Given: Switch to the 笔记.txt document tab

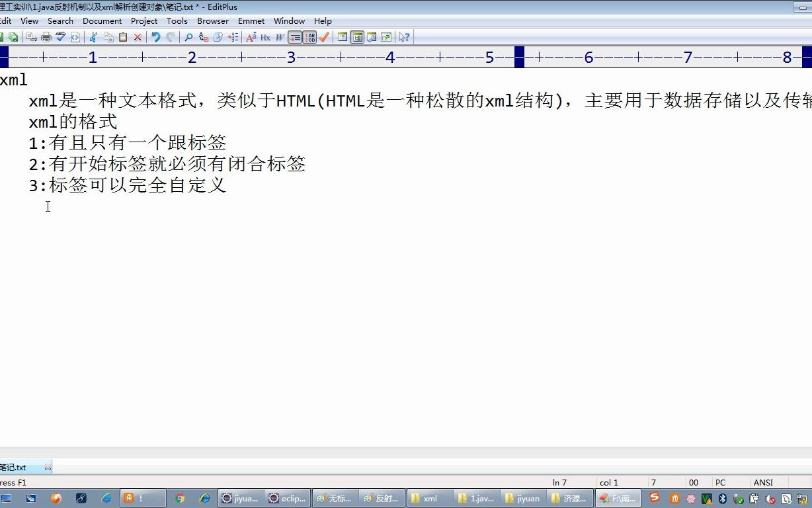Looking at the screenshot, I should (x=15, y=466).
